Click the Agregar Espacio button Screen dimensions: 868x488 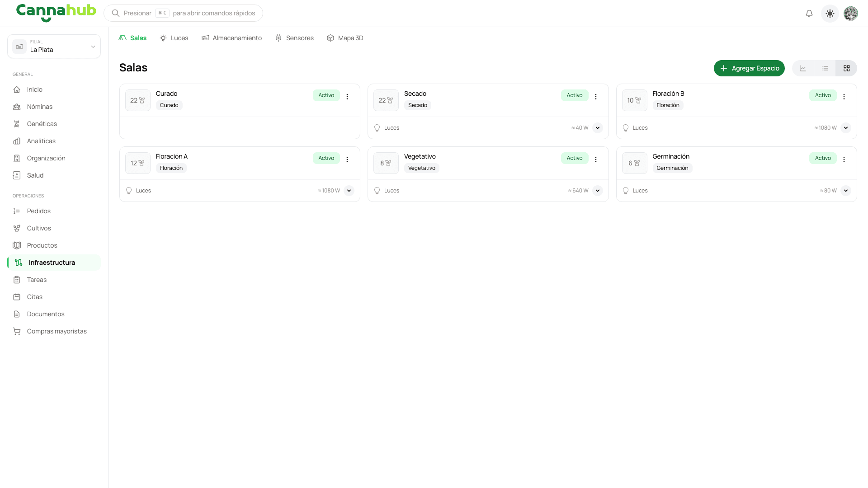point(749,68)
